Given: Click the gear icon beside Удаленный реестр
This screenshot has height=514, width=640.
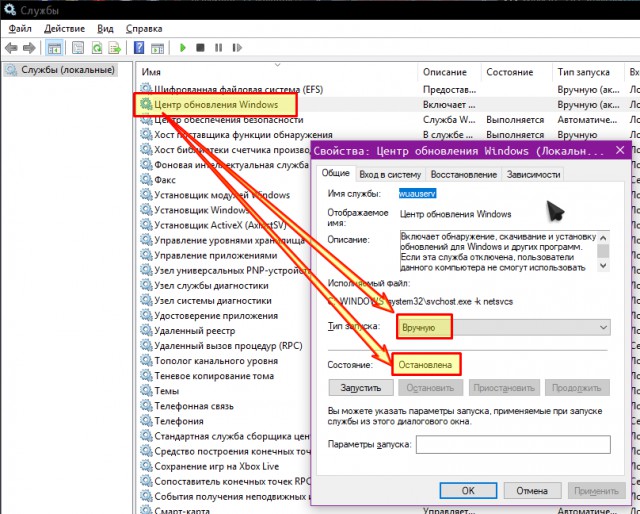Looking at the screenshot, I should 146,330.
